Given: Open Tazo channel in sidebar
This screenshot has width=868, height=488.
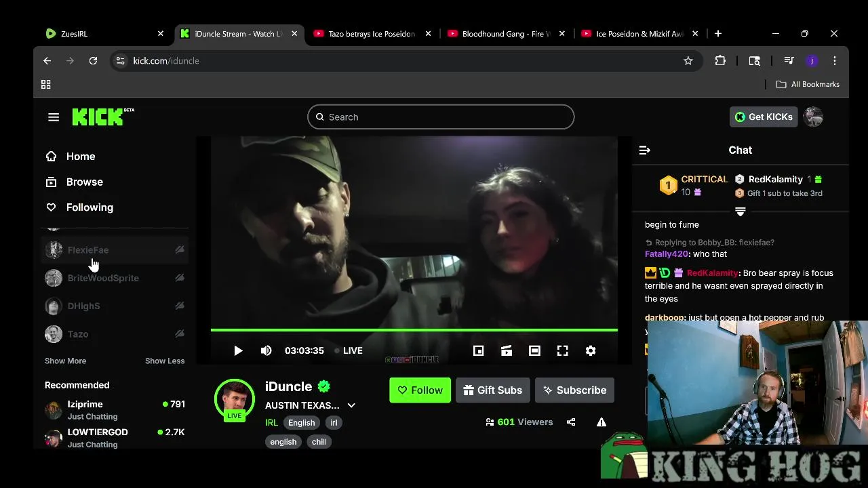Looking at the screenshot, I should point(114,334).
